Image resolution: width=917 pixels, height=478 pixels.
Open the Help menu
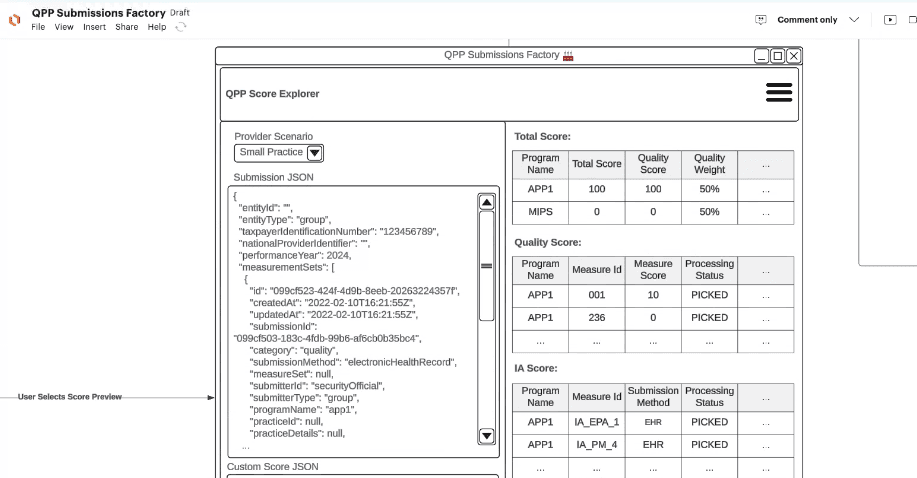(157, 27)
